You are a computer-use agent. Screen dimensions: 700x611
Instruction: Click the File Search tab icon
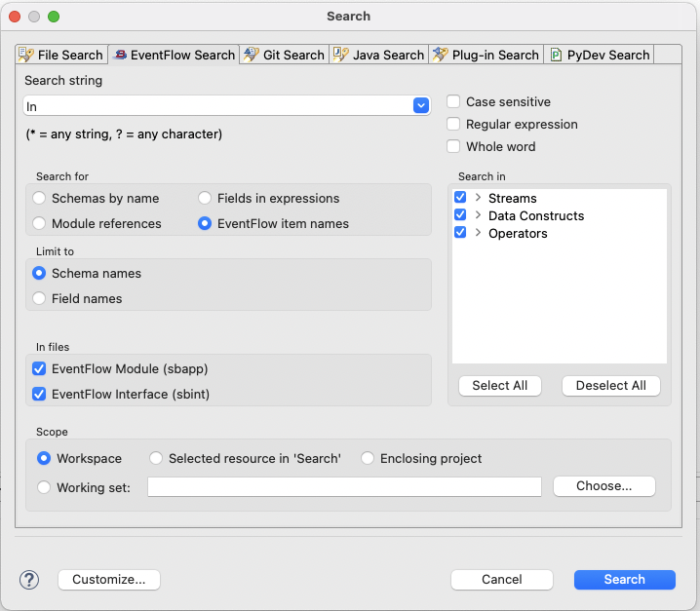(26, 55)
